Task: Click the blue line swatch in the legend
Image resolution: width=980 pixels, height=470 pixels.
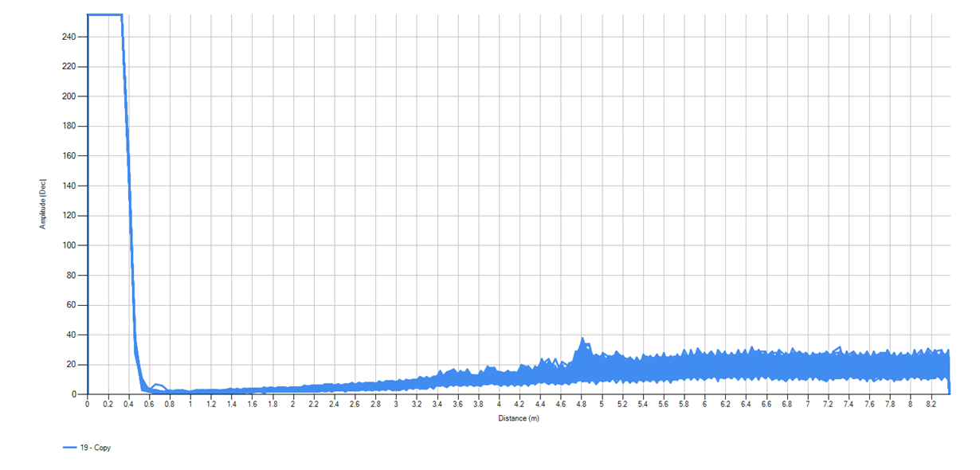Action: point(69,448)
